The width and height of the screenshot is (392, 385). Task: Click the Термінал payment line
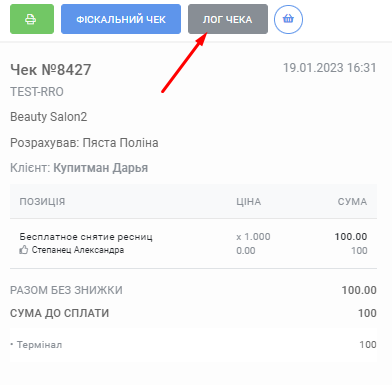point(193,345)
